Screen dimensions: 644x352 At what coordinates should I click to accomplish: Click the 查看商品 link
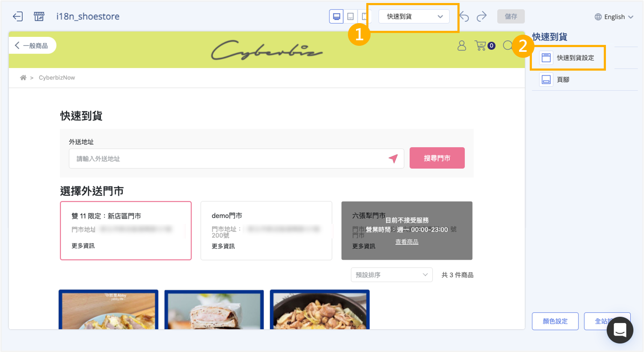tap(407, 242)
